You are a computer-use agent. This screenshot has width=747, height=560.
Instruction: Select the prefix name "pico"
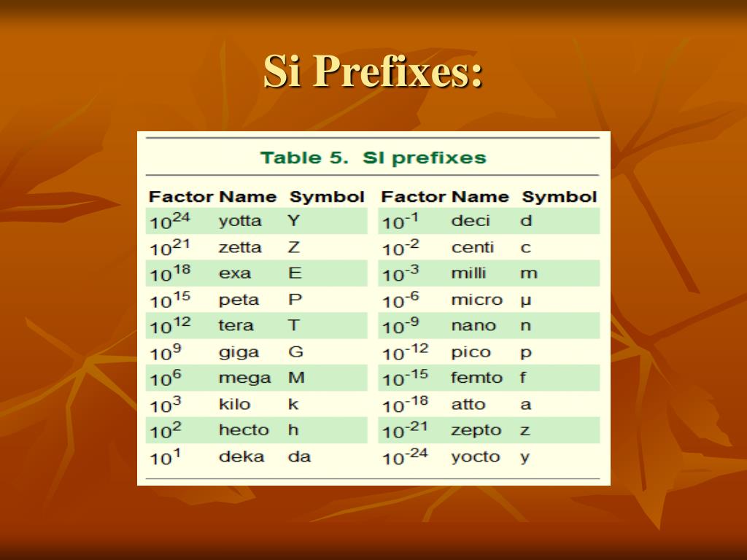471,353
